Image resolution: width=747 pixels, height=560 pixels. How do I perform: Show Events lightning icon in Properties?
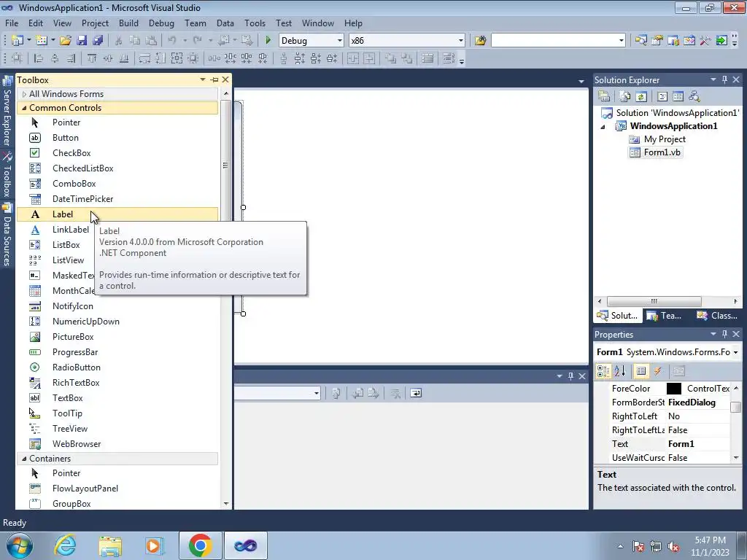tap(657, 371)
